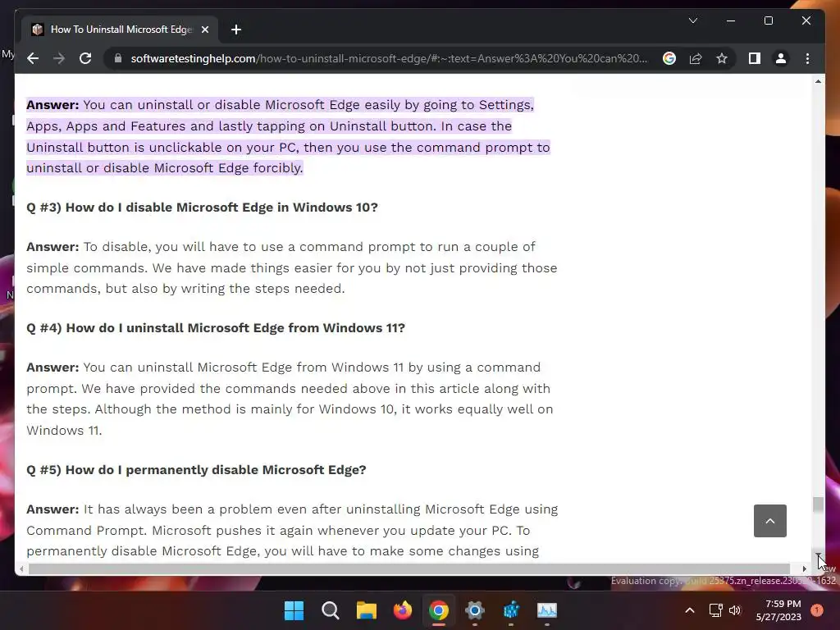Launch Firefox from the taskbar

pos(402,610)
